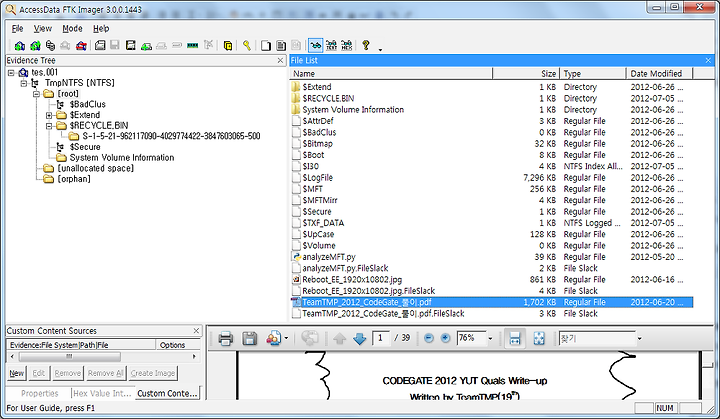Open the share icon dropdown arrow
This screenshot has width=720, height=419.
pos(286,339)
